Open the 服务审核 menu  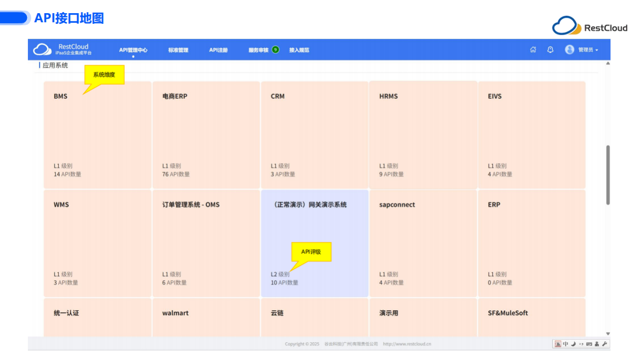pyautogui.click(x=258, y=50)
